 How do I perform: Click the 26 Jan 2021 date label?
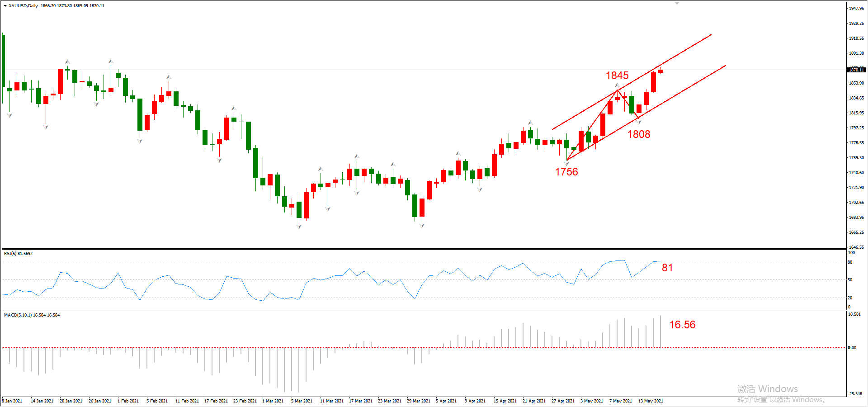pos(100,401)
